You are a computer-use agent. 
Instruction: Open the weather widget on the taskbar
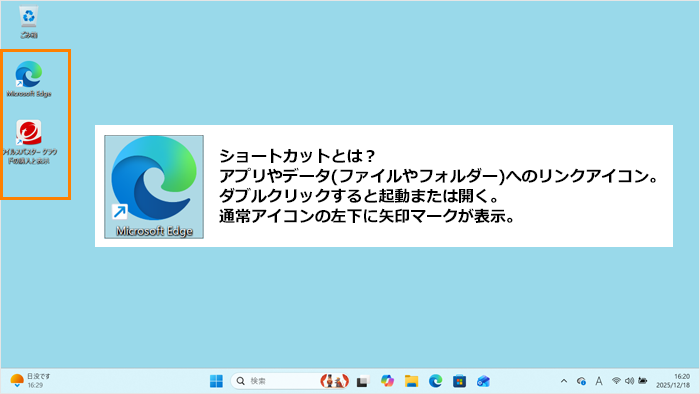[x=30, y=381]
